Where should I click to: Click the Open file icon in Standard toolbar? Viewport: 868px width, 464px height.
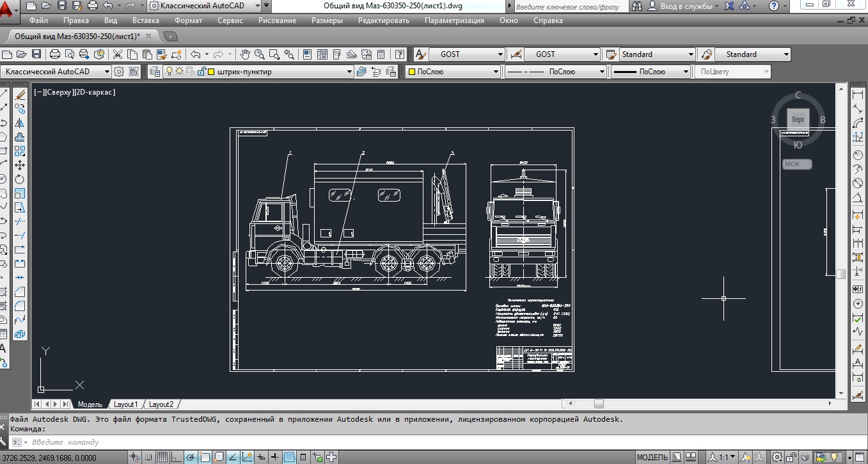tap(21, 54)
